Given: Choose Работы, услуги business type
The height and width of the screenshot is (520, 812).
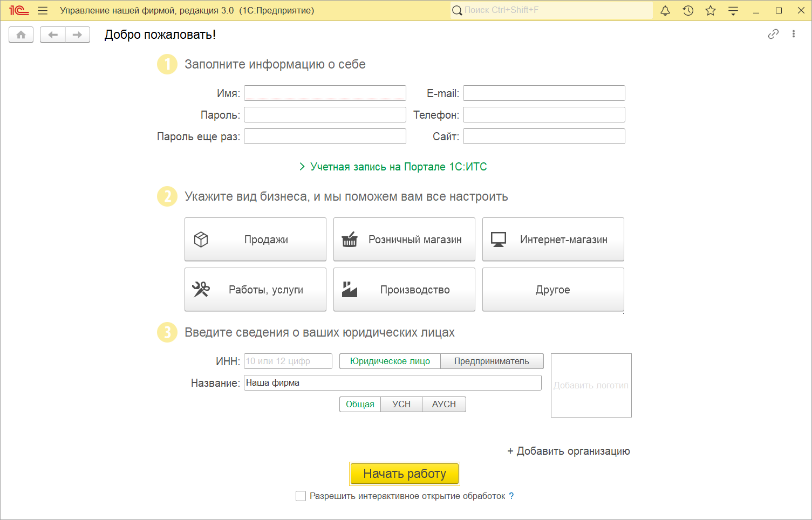Looking at the screenshot, I should click(x=255, y=290).
